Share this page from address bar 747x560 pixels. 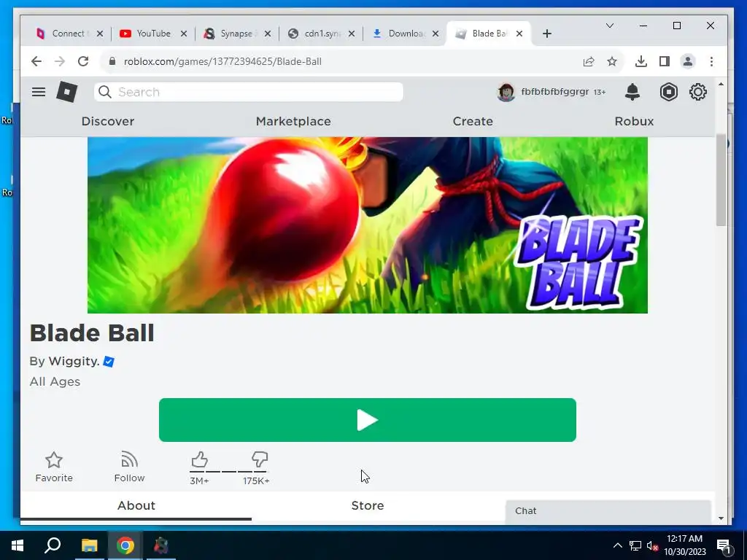(x=589, y=61)
